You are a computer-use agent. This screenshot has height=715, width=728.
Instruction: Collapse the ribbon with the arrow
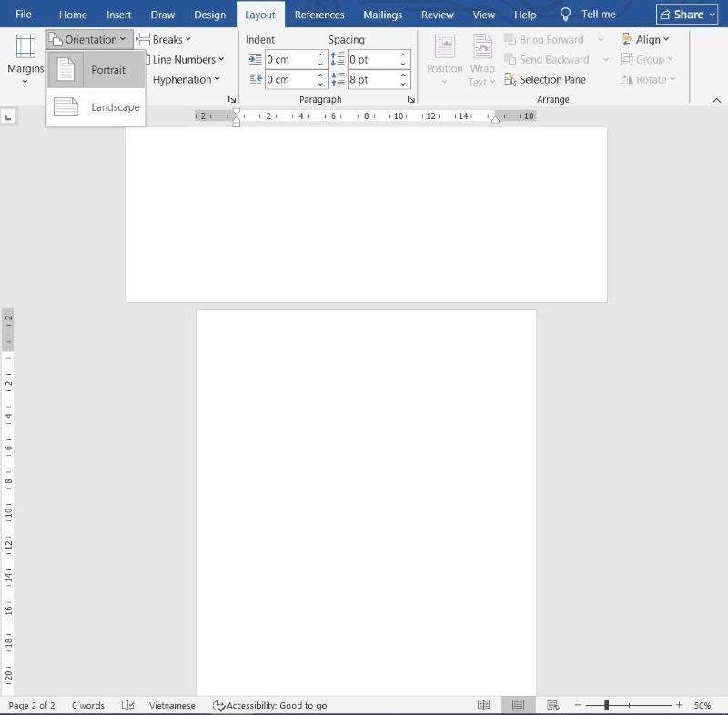click(x=716, y=101)
